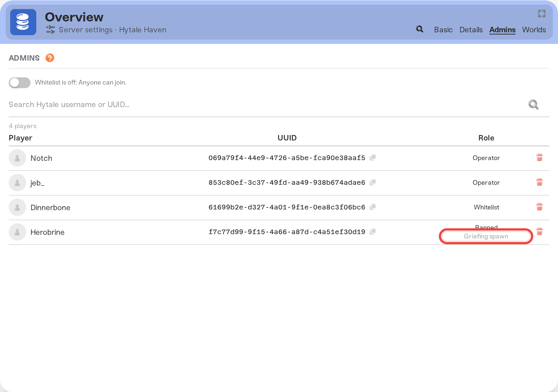Select UUID 61699b2e-d327-4a01-9f1e-0ea8c3f06bc6
558x392 pixels.
tap(287, 207)
